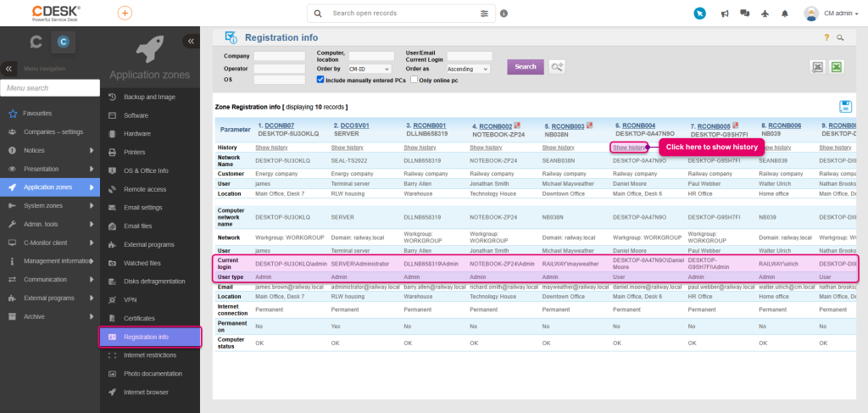Open the notifications bell icon
The image size is (868, 413).
(x=784, y=14)
